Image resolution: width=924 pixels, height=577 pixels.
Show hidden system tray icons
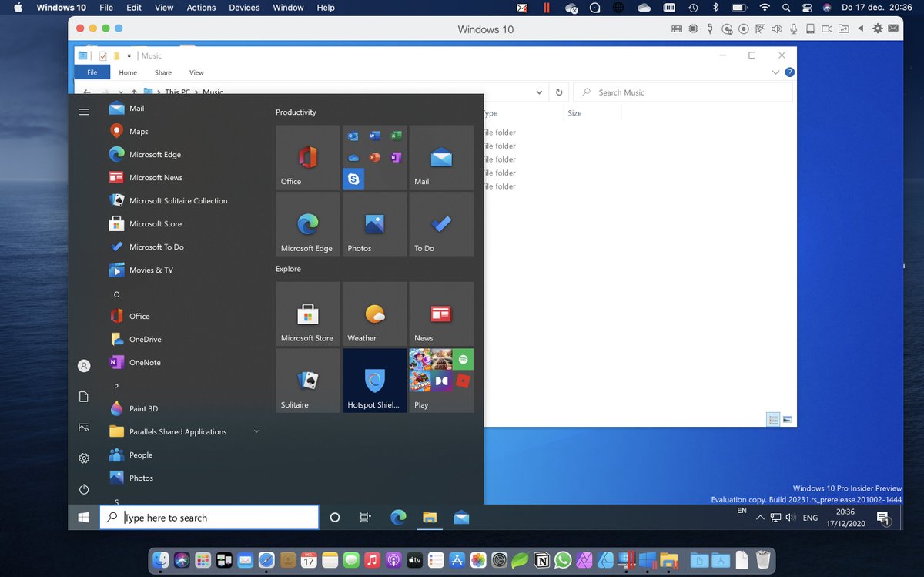click(x=760, y=518)
